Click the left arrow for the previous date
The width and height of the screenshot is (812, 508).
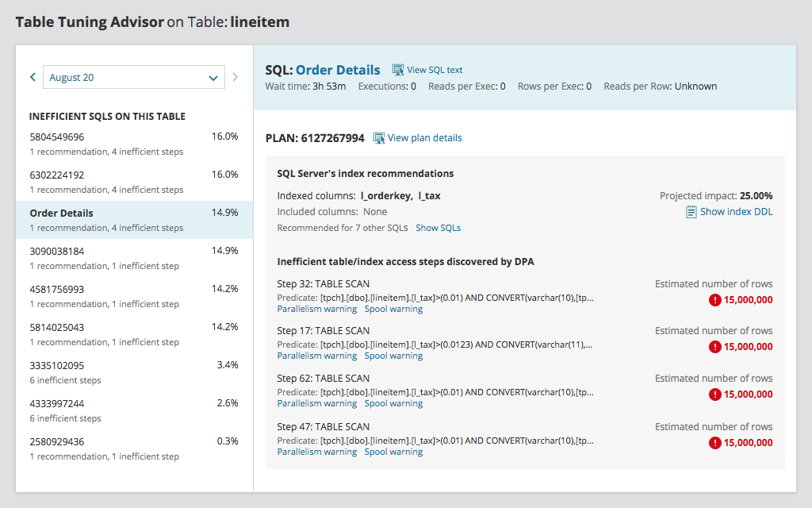click(33, 77)
